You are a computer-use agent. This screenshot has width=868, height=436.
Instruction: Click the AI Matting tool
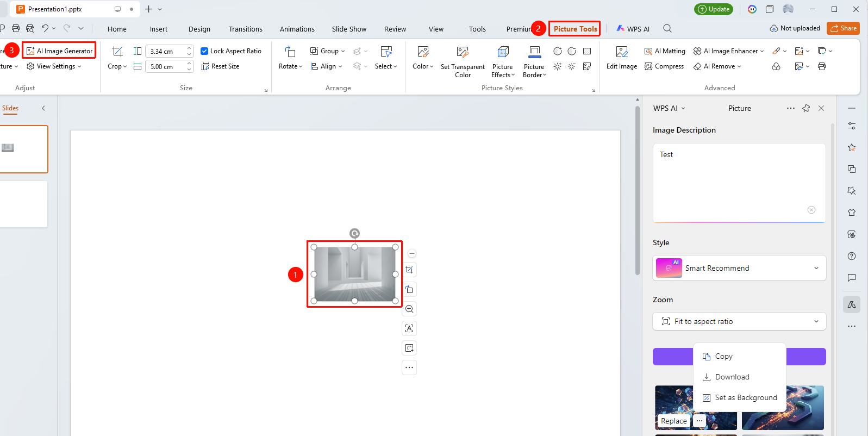pos(664,51)
